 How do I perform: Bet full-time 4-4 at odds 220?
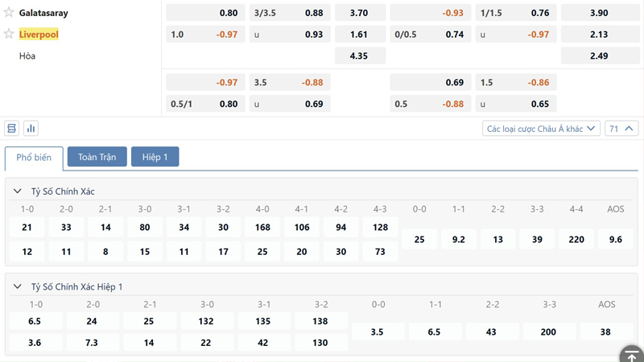[x=576, y=239]
